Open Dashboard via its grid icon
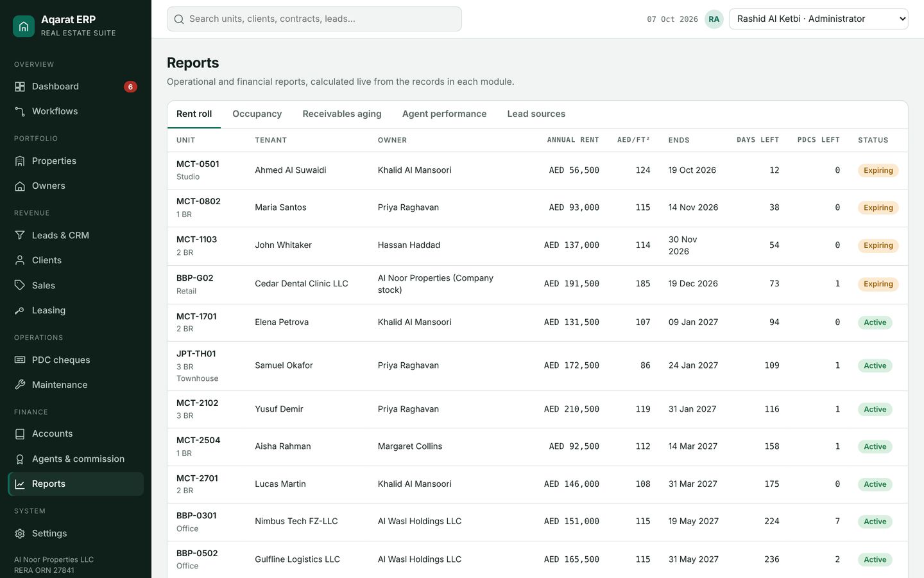 coord(20,87)
